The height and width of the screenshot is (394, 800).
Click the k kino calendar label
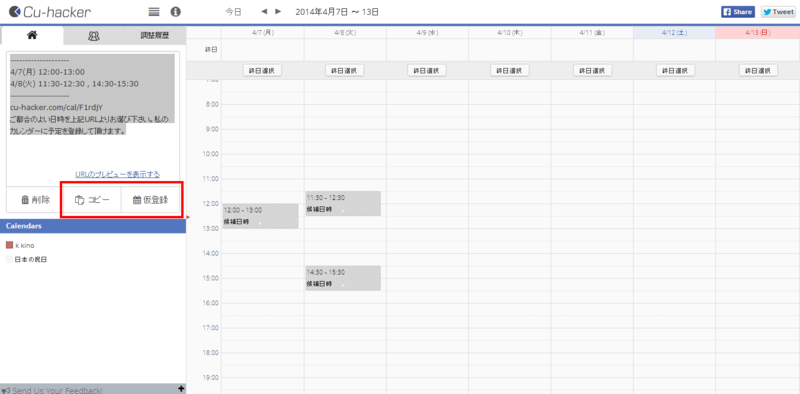pos(25,246)
